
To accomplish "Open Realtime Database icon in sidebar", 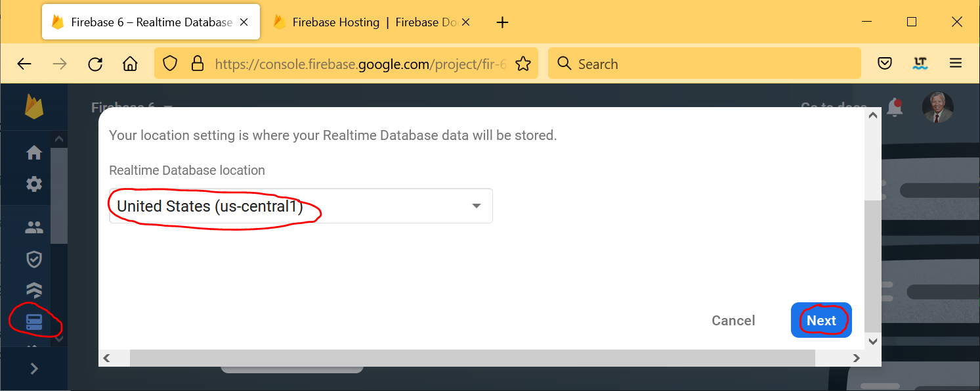I will point(34,322).
